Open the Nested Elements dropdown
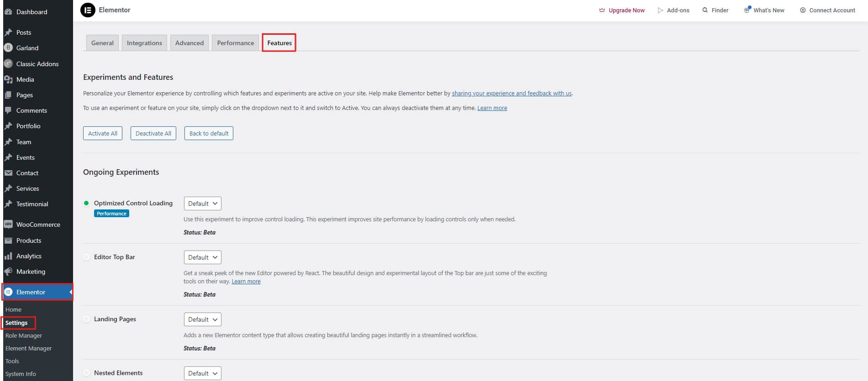Viewport: 868px width, 381px height. (202, 373)
